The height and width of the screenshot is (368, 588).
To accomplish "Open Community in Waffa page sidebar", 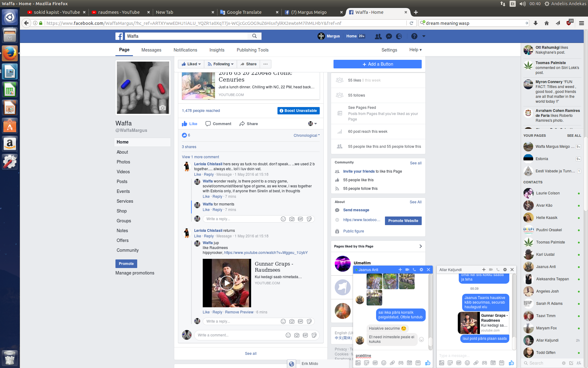I will (128, 250).
